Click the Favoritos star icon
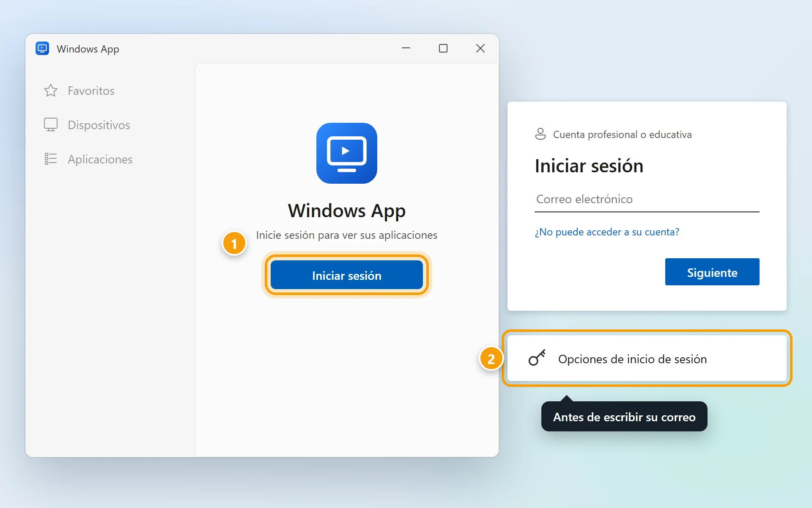 pos(51,91)
